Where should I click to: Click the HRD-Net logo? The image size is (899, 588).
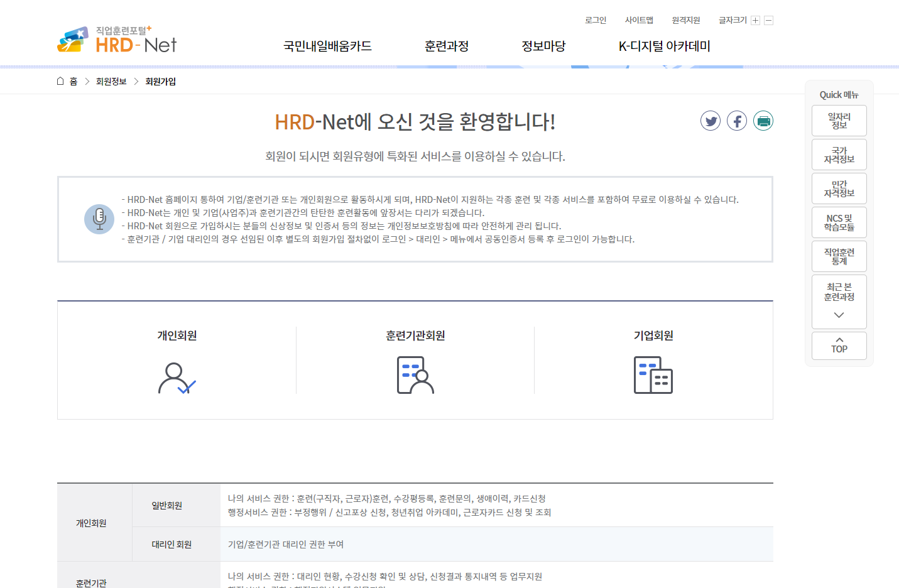click(x=117, y=40)
